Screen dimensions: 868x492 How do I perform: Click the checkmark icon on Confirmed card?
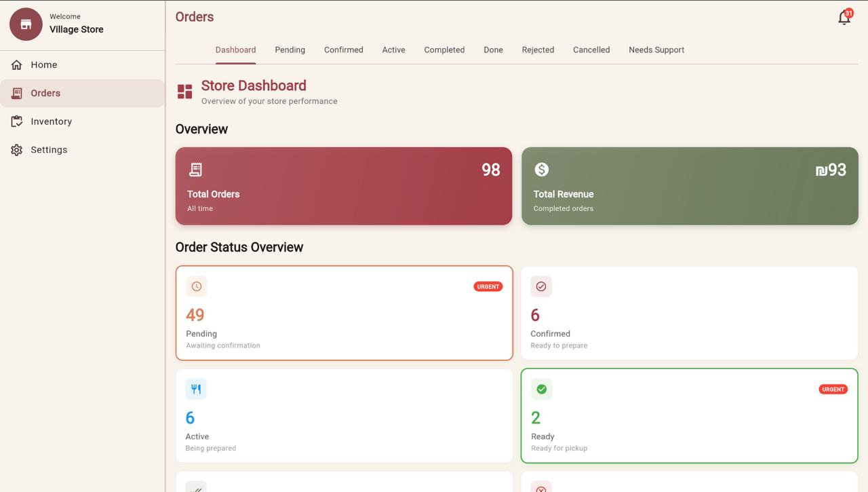tap(540, 286)
